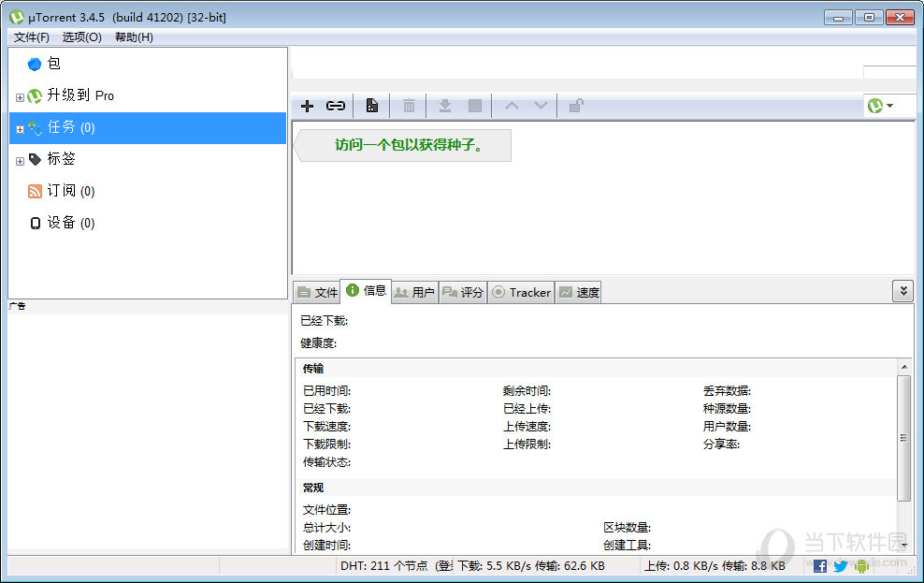Click the 广告 label above ad area
Image resolution: width=924 pixels, height=583 pixels.
click(x=17, y=306)
